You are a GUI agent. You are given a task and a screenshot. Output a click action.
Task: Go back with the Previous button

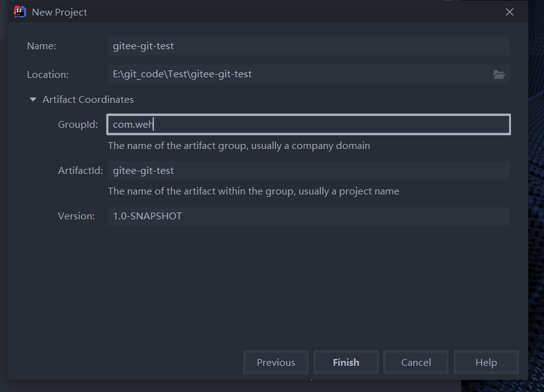276,362
